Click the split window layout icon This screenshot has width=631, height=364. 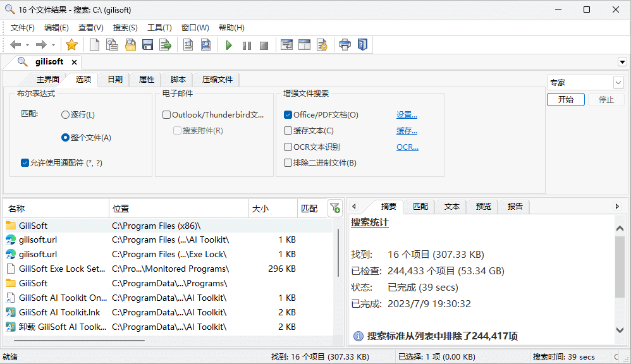[x=304, y=45]
